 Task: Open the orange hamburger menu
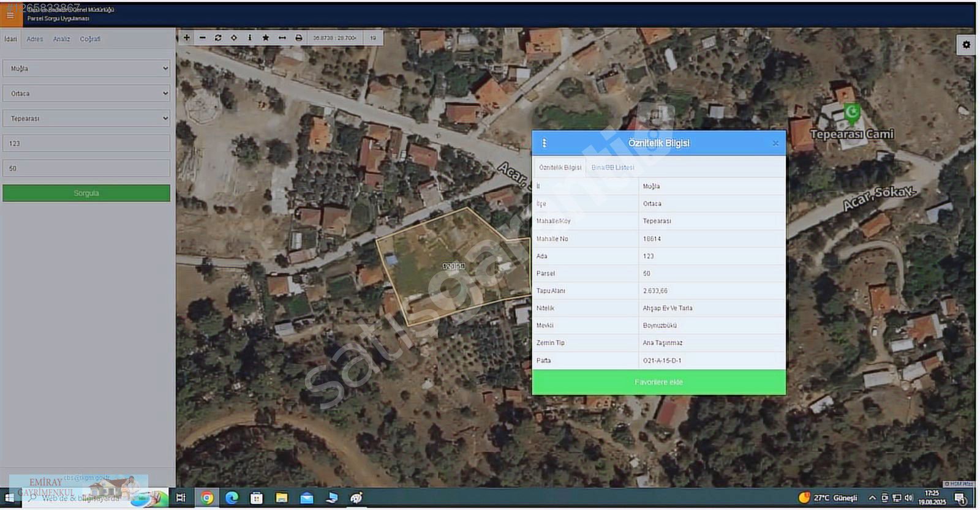10,15
